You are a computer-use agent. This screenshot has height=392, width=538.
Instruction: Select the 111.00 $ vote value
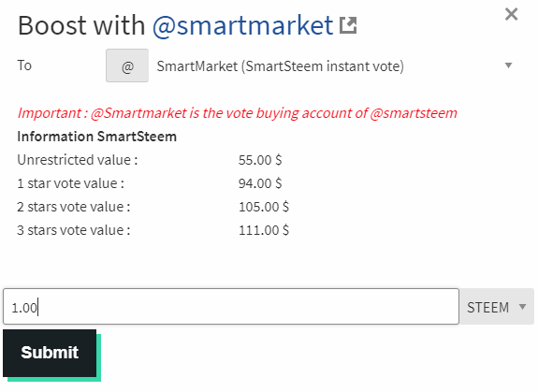click(x=264, y=230)
